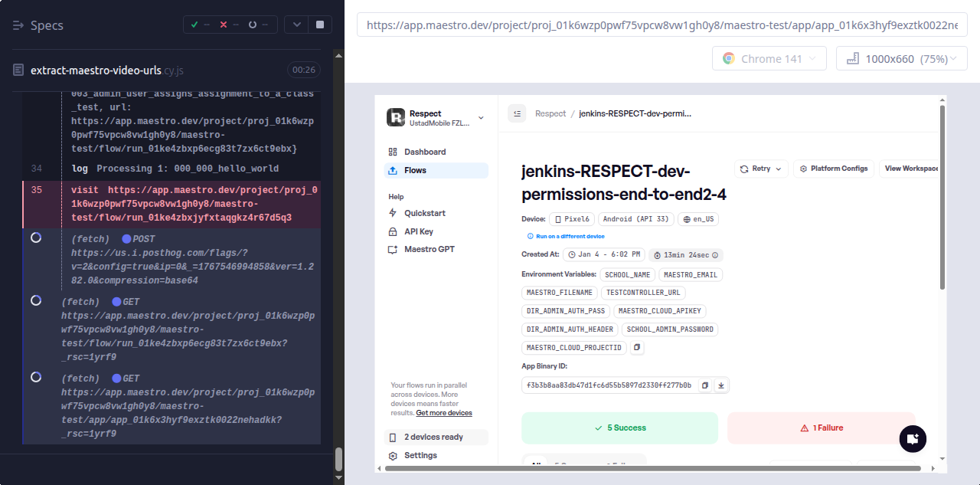Copy the environment variables list

coord(637,348)
